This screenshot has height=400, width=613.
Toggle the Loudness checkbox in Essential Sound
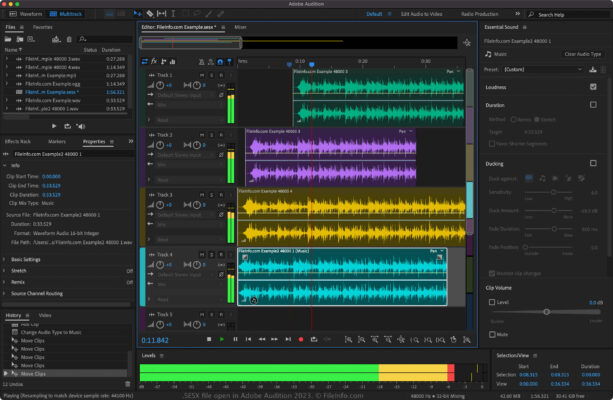(594, 86)
